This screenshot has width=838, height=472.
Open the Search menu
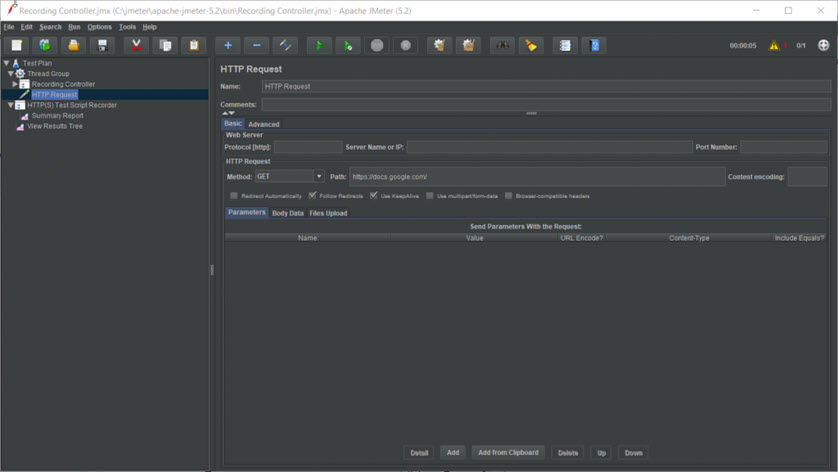pos(50,27)
